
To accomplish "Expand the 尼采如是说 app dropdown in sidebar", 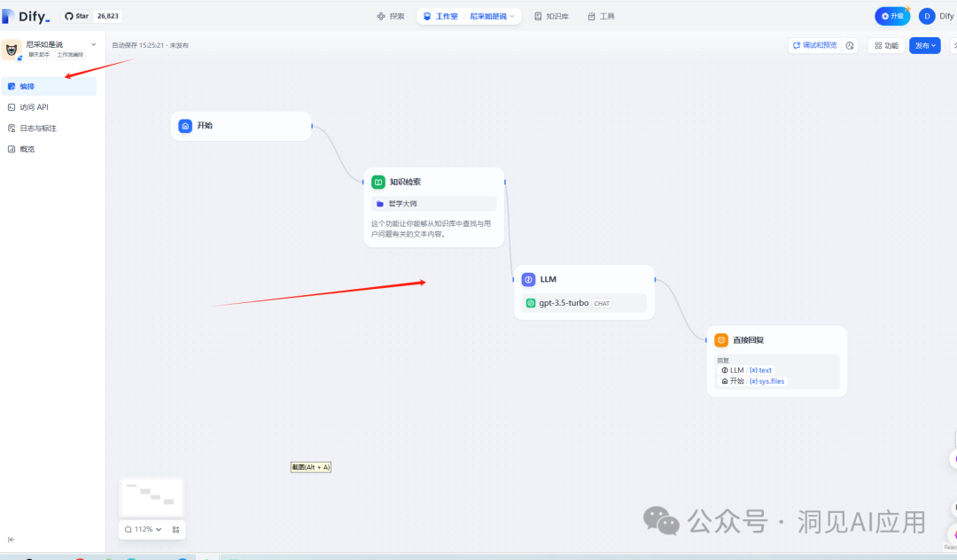I will tap(94, 44).
